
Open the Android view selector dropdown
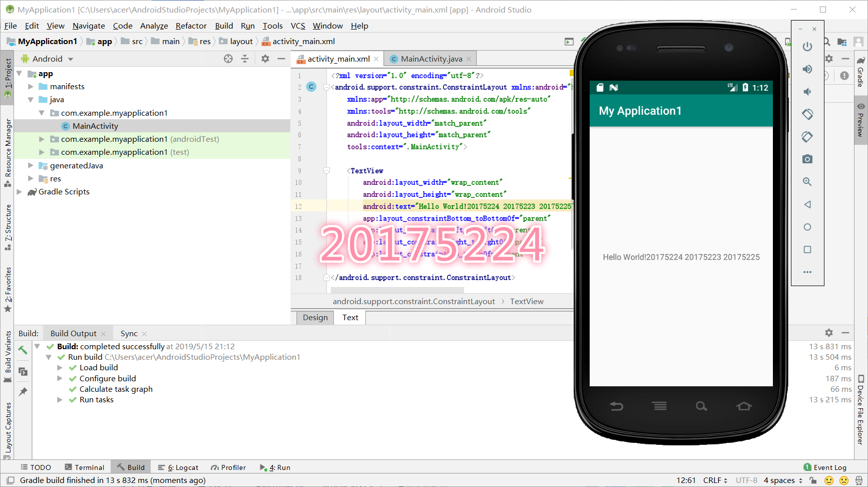pos(48,59)
